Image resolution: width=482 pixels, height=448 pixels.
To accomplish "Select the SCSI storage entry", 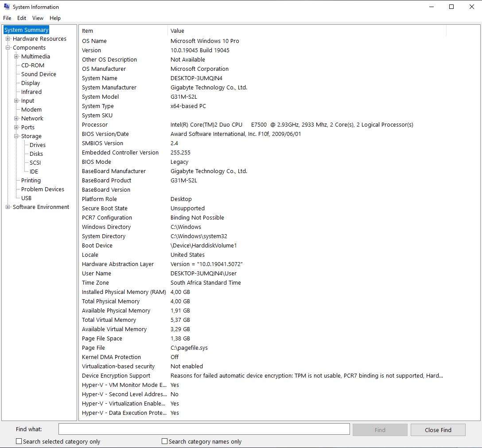I will [x=34, y=162].
